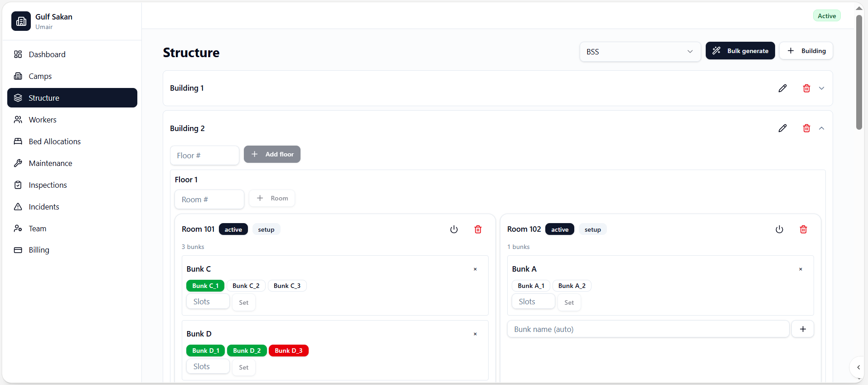Open the Team page

click(x=72, y=229)
